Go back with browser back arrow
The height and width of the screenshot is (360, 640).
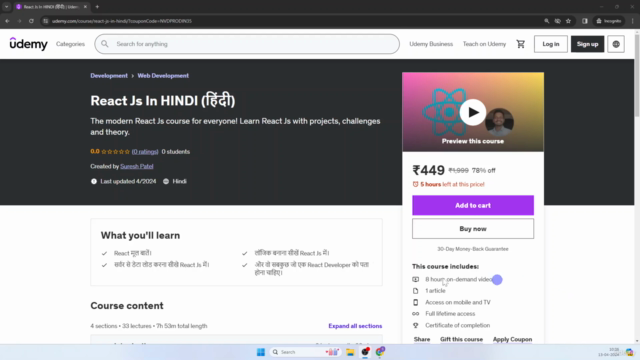[7, 21]
